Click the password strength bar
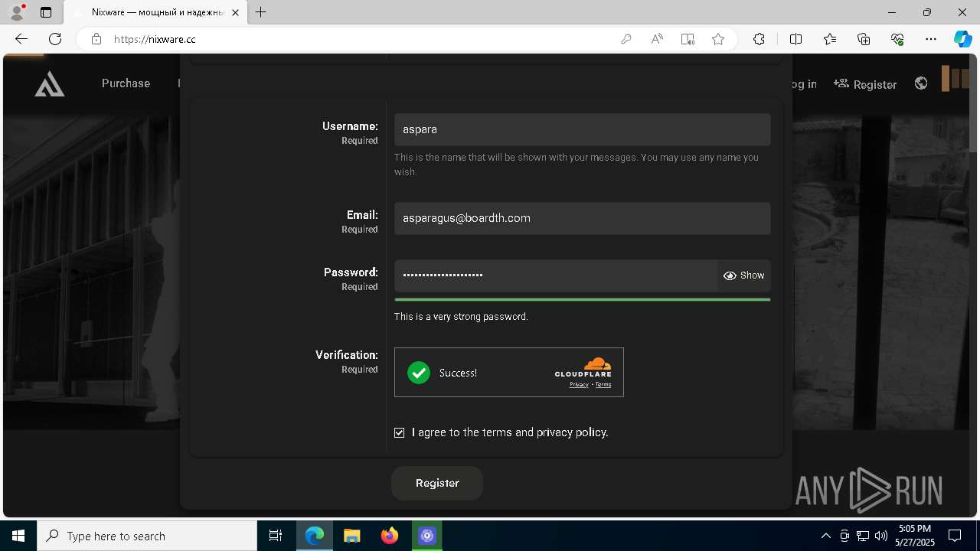Viewport: 980px width, 551px height. click(582, 299)
